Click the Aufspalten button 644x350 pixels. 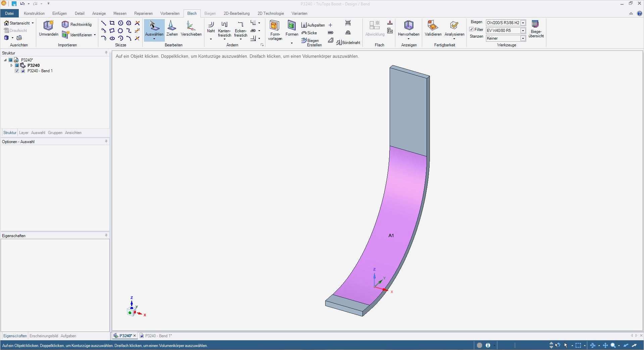(x=313, y=25)
